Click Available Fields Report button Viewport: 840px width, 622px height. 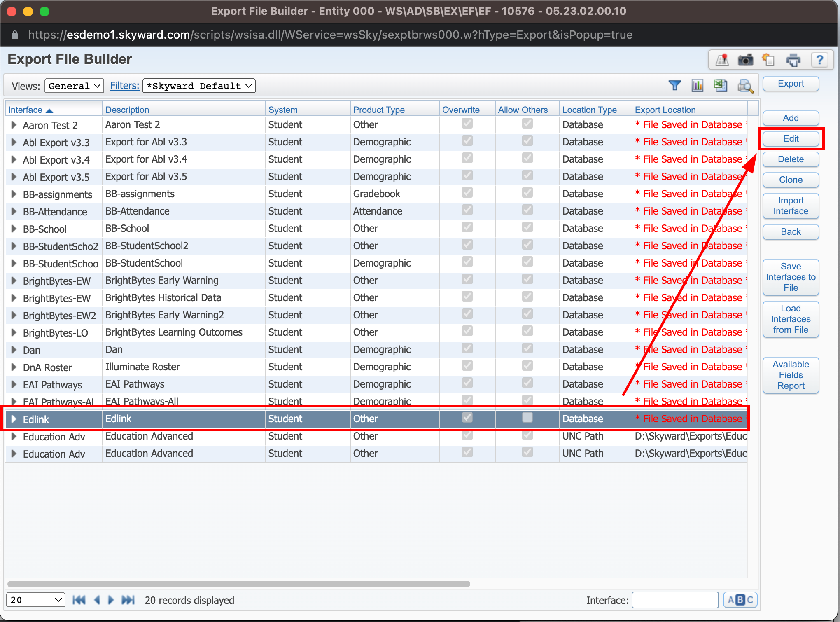791,375
